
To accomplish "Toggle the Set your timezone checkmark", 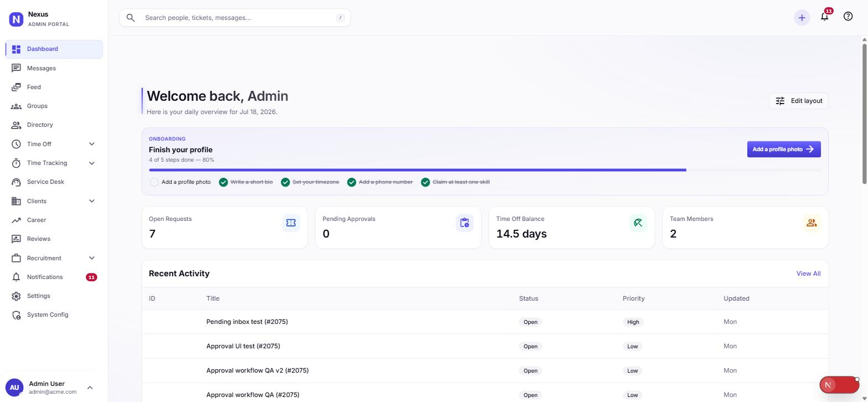I will pyautogui.click(x=285, y=182).
